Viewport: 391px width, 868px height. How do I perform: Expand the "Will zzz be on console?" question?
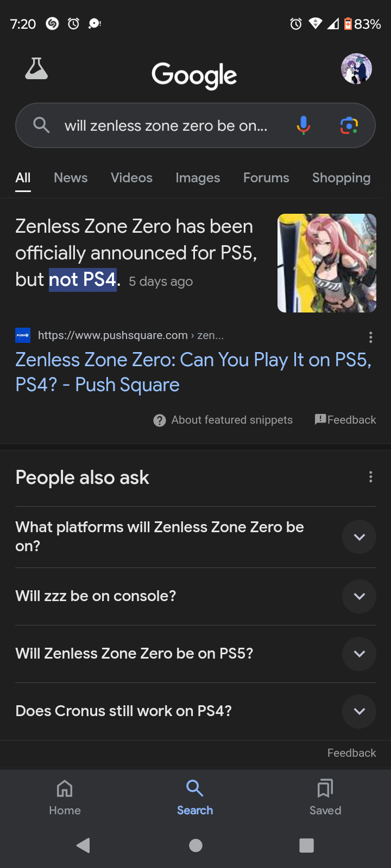(x=359, y=596)
